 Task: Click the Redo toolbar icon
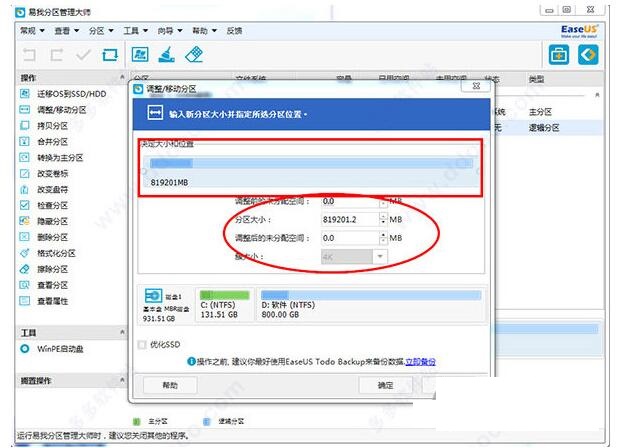click(x=56, y=54)
